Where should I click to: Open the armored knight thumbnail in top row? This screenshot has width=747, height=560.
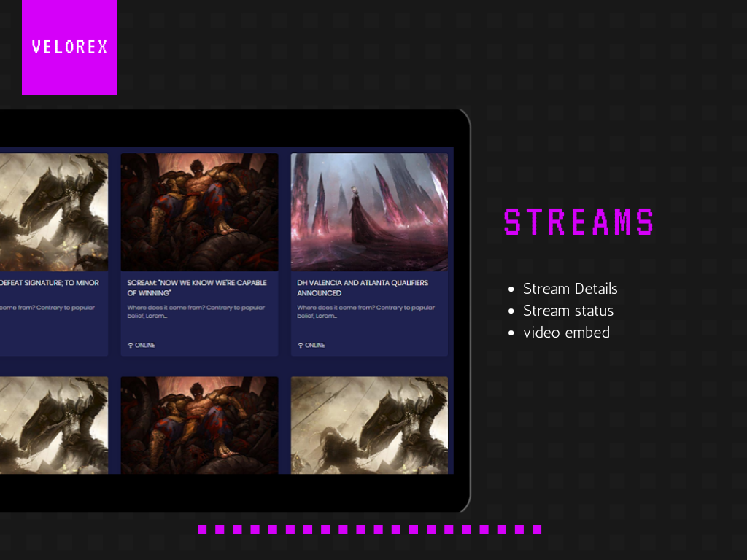pyautogui.click(x=54, y=212)
